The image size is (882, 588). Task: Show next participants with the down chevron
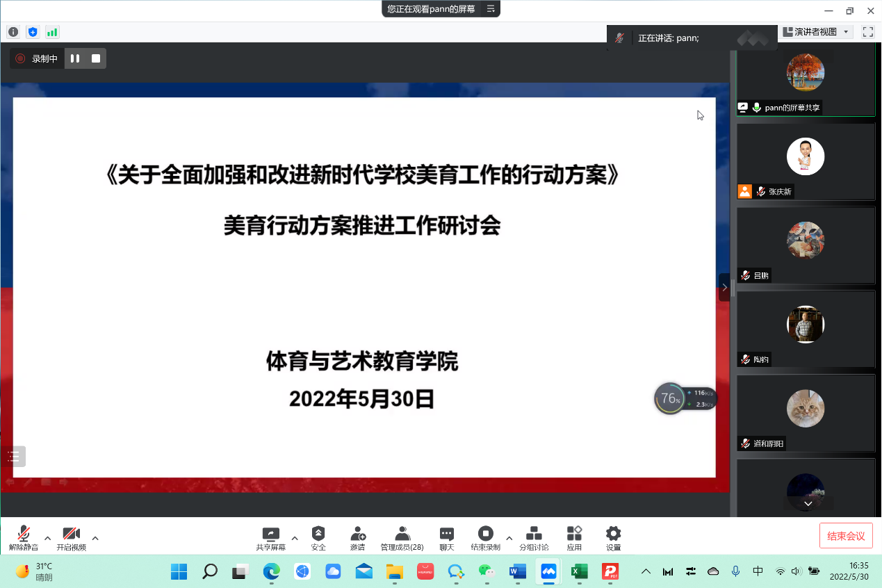pyautogui.click(x=808, y=503)
